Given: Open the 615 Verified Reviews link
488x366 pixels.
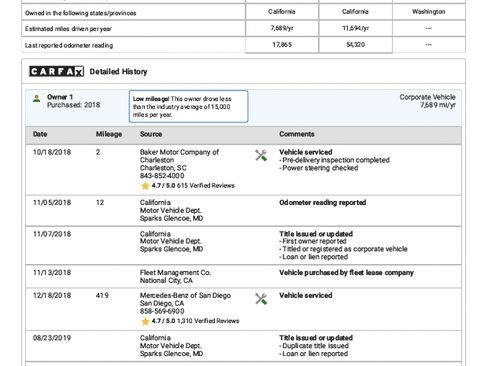Looking at the screenshot, I should [206, 186].
